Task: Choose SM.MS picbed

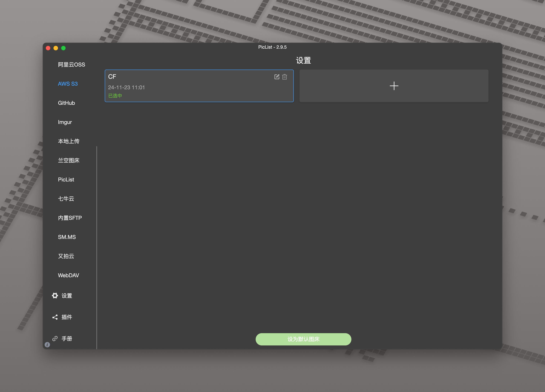Action: point(67,237)
